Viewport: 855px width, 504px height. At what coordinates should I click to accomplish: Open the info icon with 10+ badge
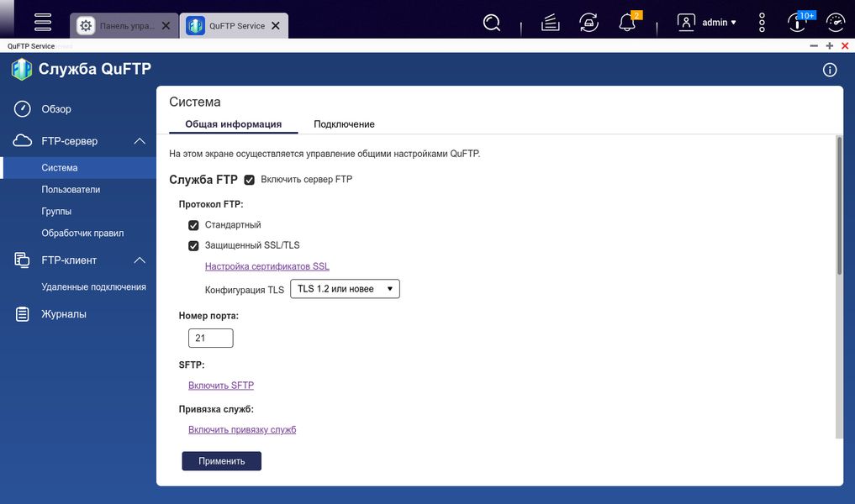pos(797,23)
